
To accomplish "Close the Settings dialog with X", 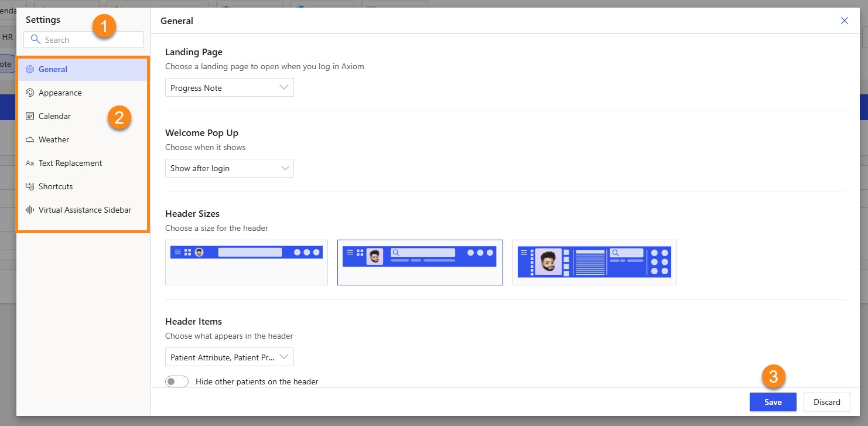I will [x=844, y=21].
